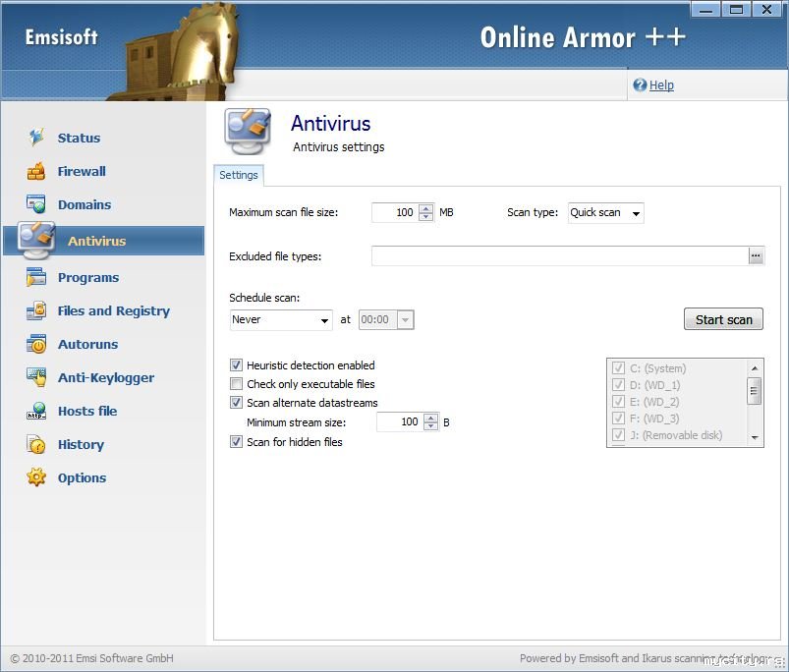The height and width of the screenshot is (672, 789).
Task: Disable Heuristic detection enabled checkbox
Action: (236, 365)
